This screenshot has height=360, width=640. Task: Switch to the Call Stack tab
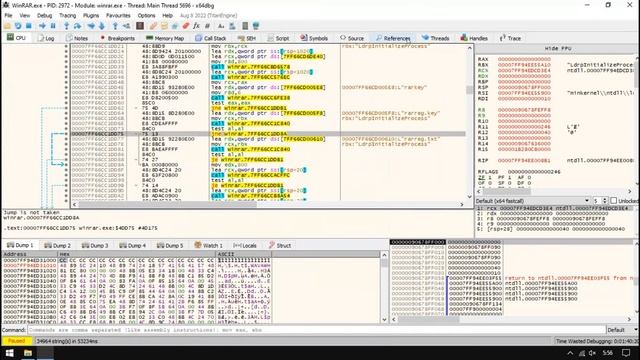[x=211, y=38]
